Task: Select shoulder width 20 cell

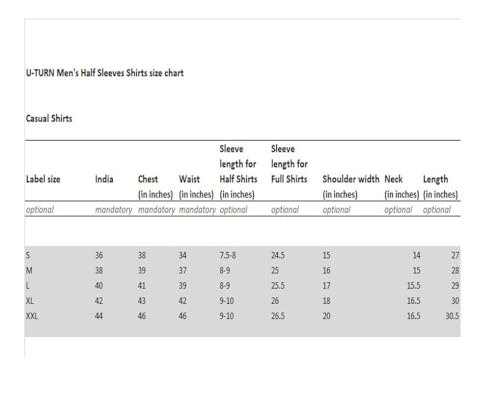Action: point(326,316)
